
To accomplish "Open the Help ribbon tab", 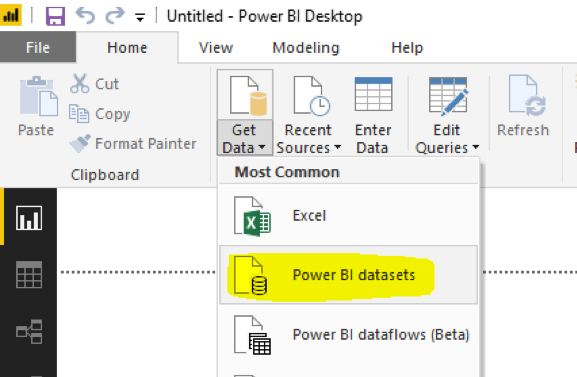I will click(x=407, y=47).
